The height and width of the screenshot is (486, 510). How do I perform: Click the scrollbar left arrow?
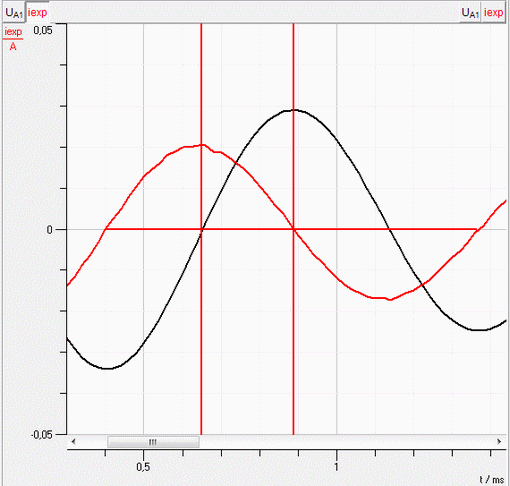(x=73, y=442)
